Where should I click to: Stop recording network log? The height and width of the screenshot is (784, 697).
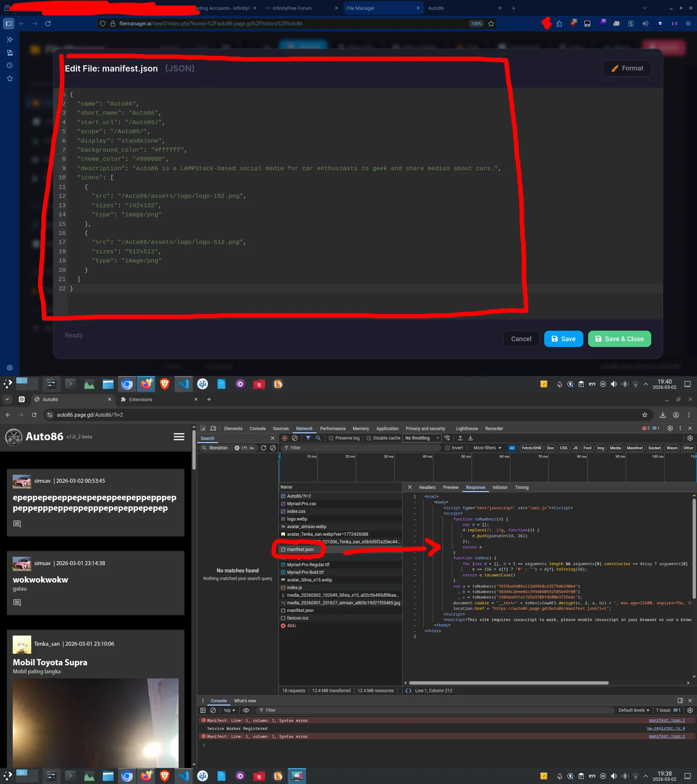pos(284,438)
